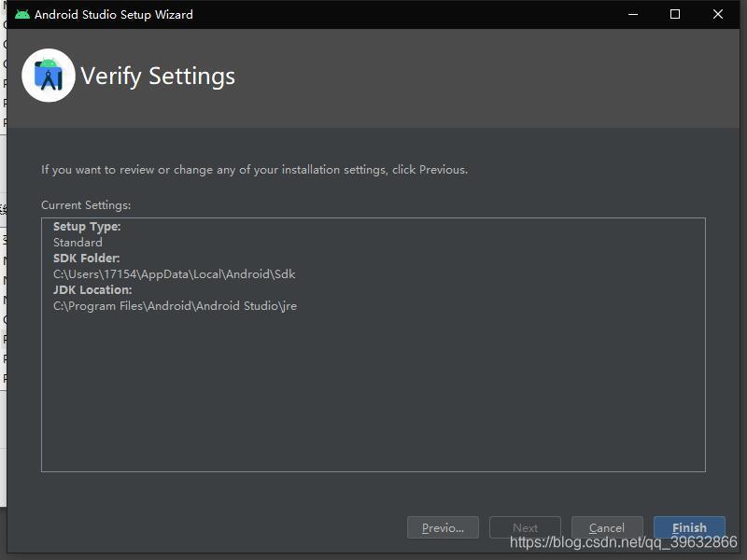Image resolution: width=747 pixels, height=560 pixels.
Task: Click the SDK Folder label
Action: [x=86, y=259]
